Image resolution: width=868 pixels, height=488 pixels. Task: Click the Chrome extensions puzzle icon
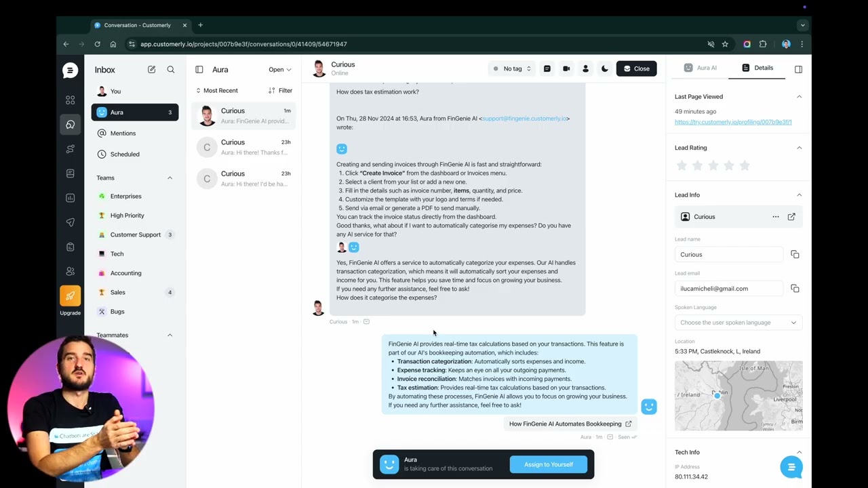[x=763, y=44]
